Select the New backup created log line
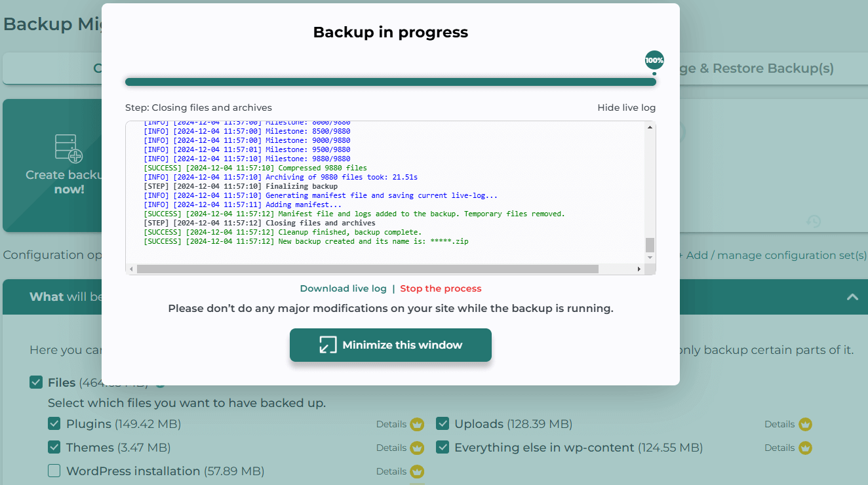This screenshot has height=485, width=868. click(x=306, y=241)
